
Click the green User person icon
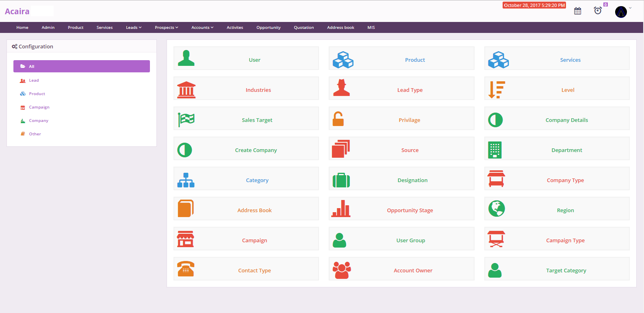pyautogui.click(x=186, y=58)
